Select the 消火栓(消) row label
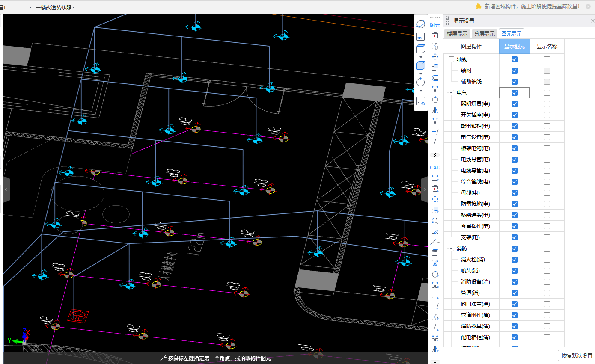Screen dimensions: 595x364 (473, 260)
